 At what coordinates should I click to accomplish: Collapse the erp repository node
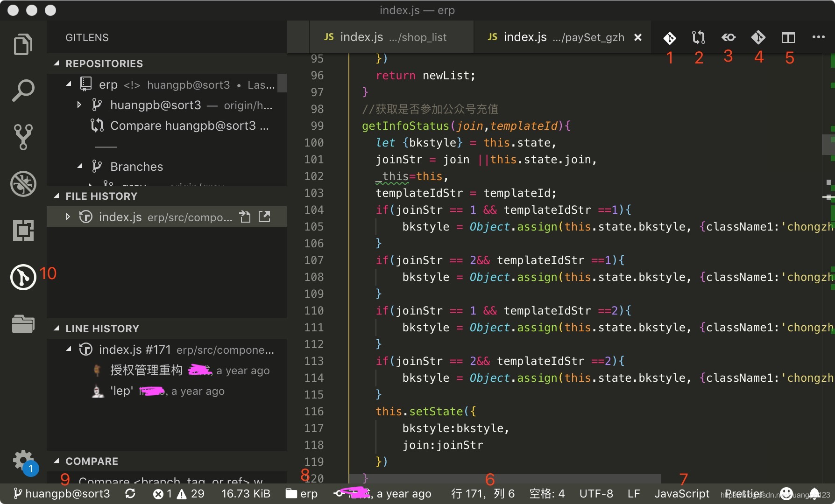click(x=69, y=84)
